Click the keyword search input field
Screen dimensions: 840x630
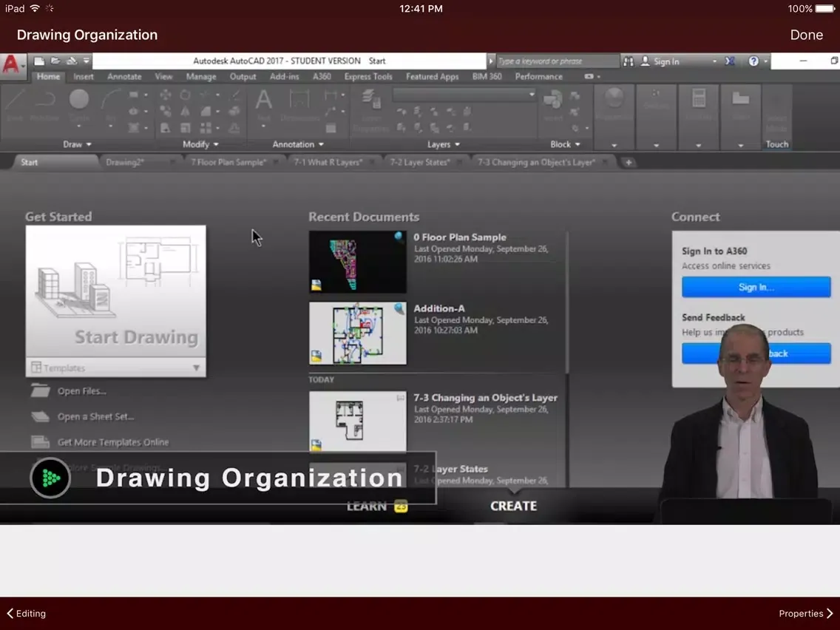(x=557, y=61)
